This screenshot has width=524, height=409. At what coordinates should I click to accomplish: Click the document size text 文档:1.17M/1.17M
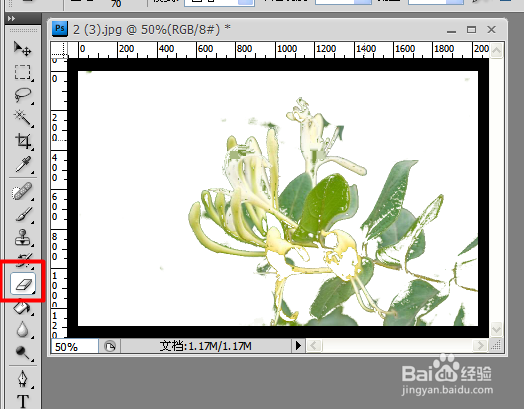pos(205,346)
